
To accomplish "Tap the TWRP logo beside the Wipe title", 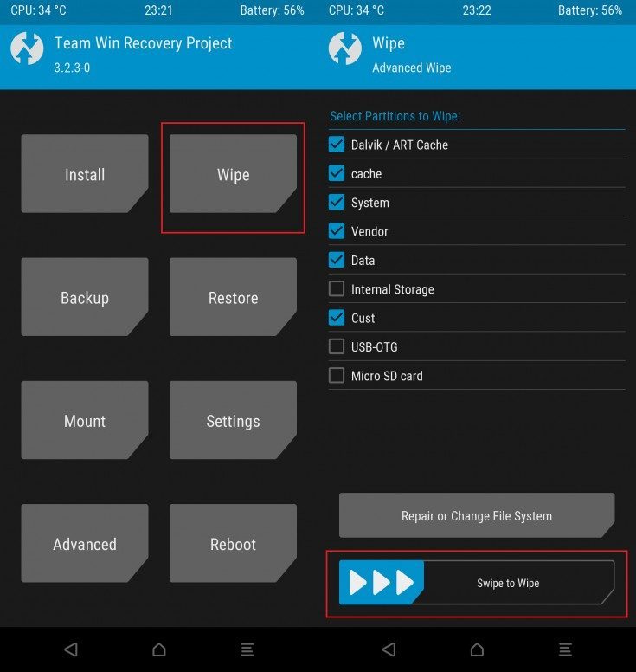I will coord(345,49).
